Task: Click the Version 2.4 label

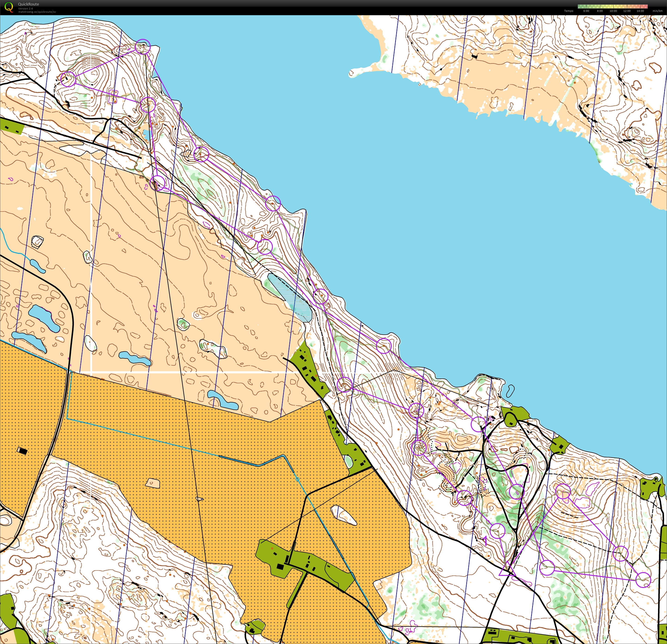Action: point(25,9)
